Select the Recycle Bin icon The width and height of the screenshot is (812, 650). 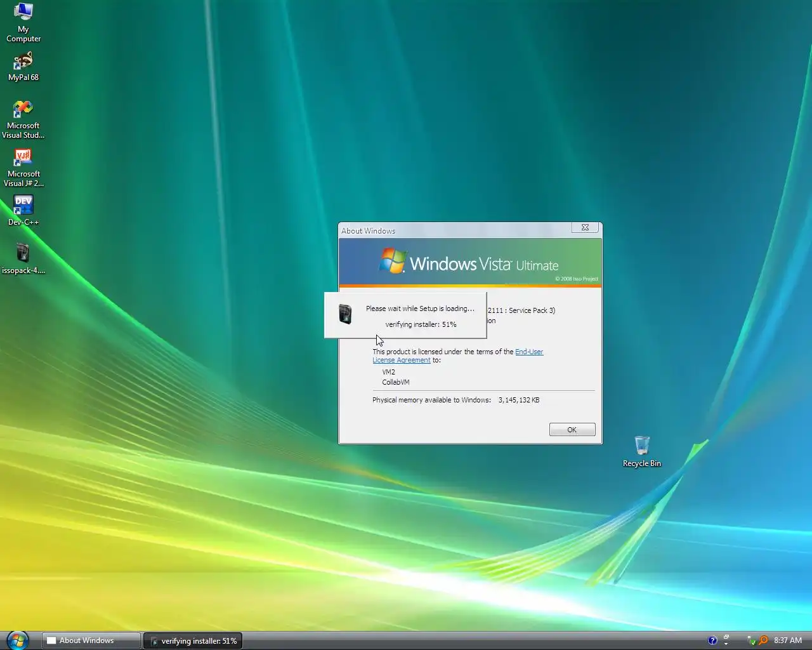click(642, 452)
